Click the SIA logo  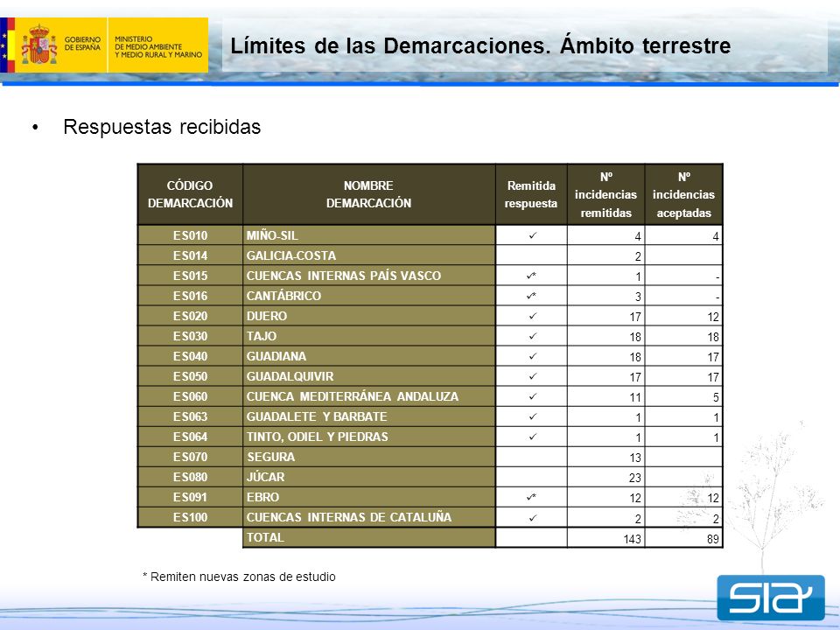pyautogui.click(x=771, y=598)
